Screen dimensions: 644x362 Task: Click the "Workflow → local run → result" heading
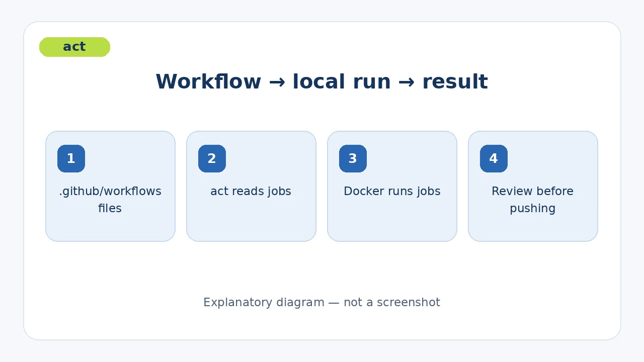(x=321, y=82)
